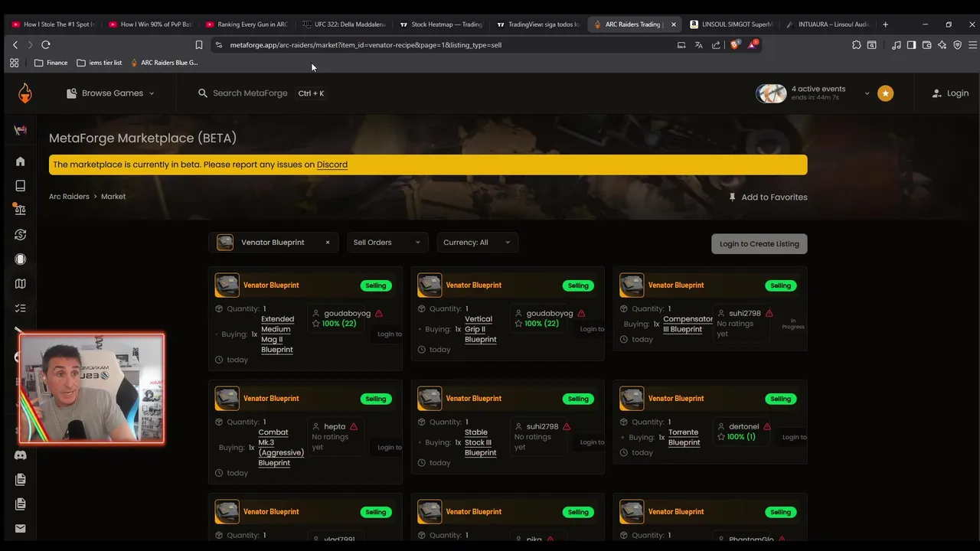Open Stable Stock III Blueprint link
Viewport: 980px width, 551px height.
click(x=481, y=442)
